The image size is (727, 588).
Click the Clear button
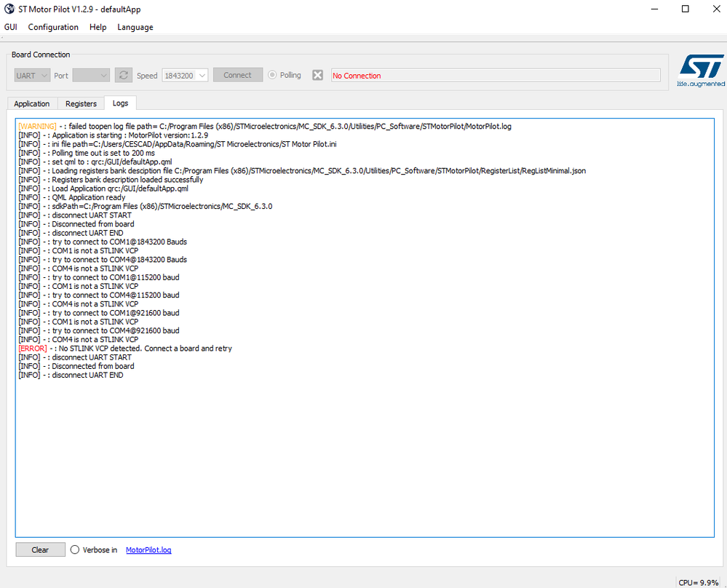pos(40,549)
